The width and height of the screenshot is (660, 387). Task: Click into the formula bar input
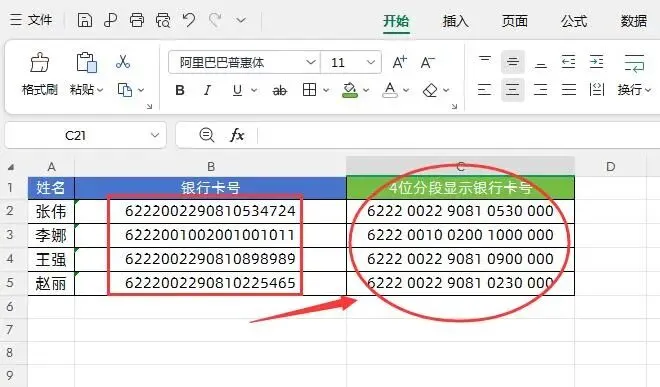[459, 136]
